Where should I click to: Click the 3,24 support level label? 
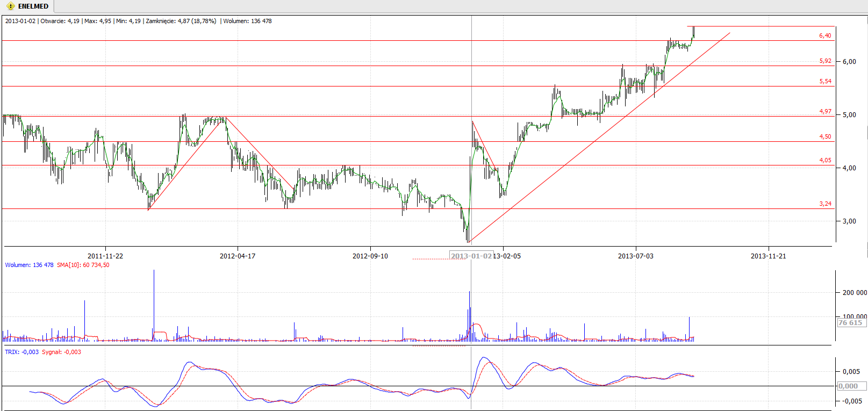[825, 204]
